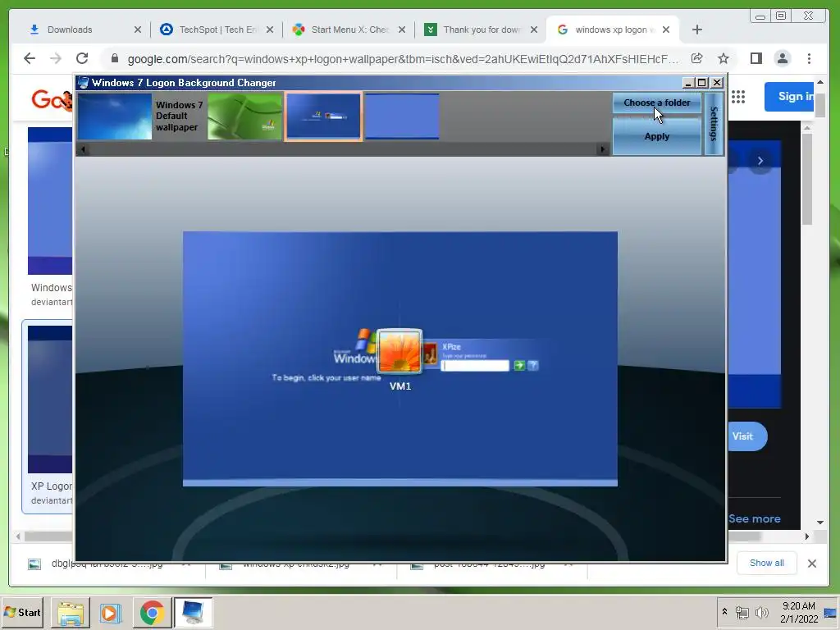
Task: Open Windows Media Player from taskbar
Action: [x=111, y=612]
